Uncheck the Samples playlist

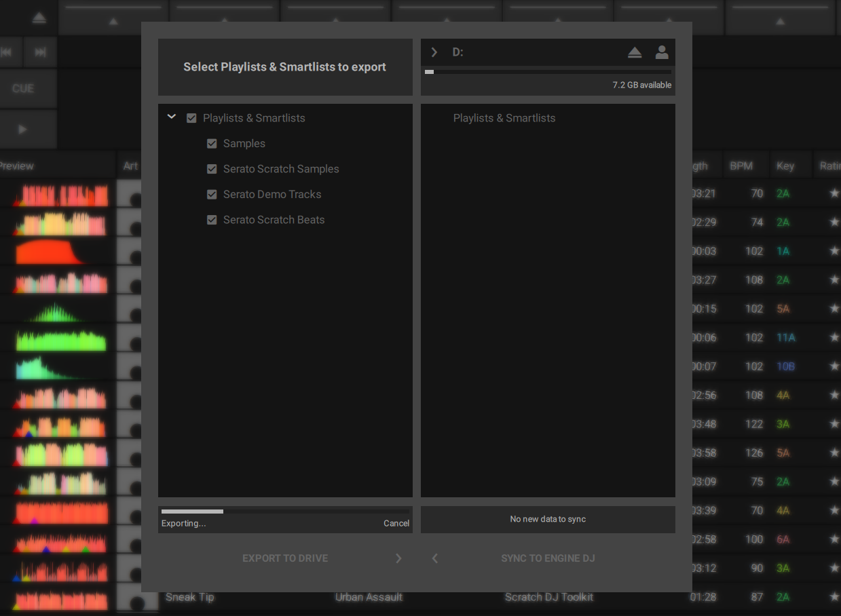tap(212, 144)
